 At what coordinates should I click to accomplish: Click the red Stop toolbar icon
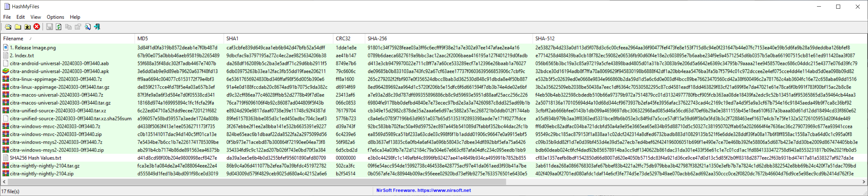coord(37,27)
